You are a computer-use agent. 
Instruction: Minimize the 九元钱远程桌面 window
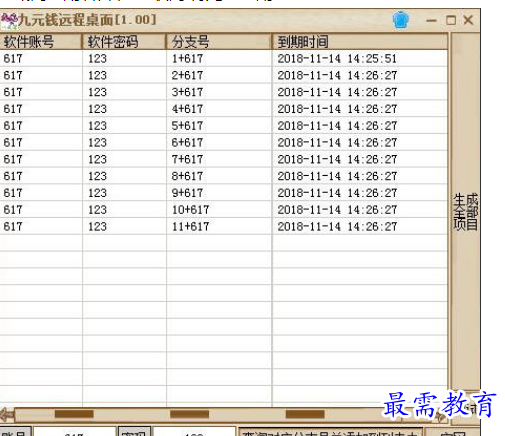pos(431,21)
